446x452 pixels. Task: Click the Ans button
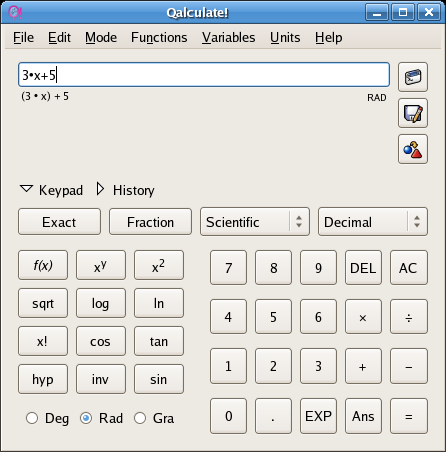click(x=363, y=416)
